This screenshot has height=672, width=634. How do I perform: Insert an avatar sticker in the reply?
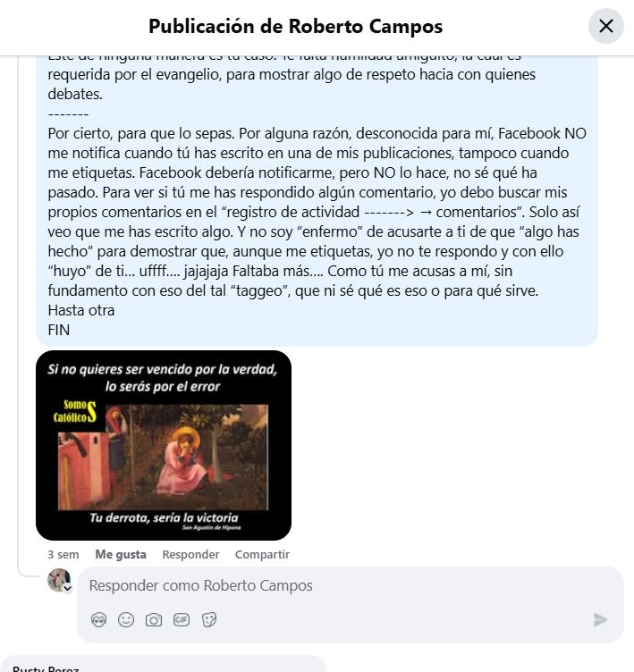[98, 619]
